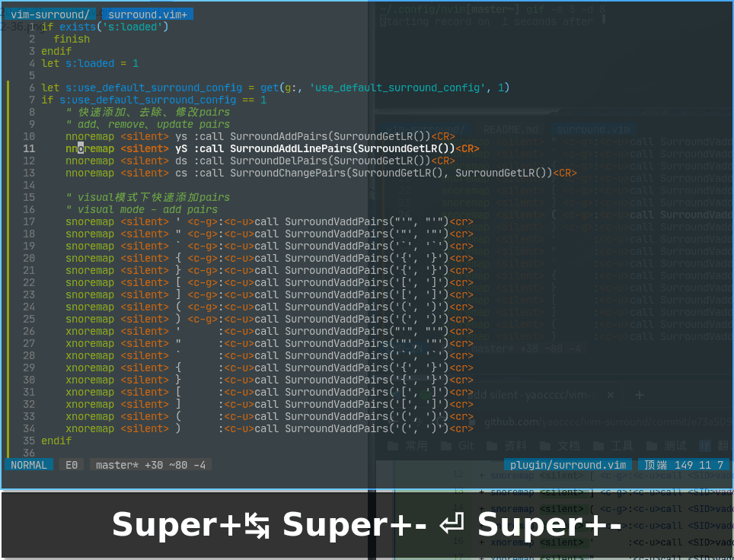Click the 'endif' on line 35
734x560 pixels.
pos(56,441)
